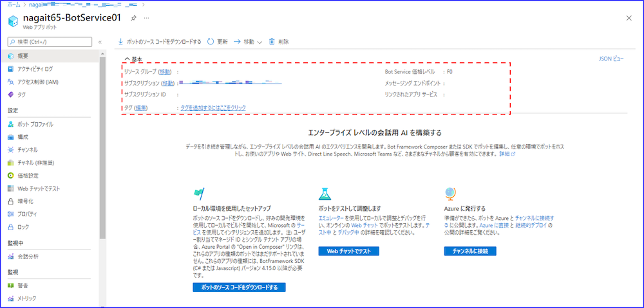Open the more options ellipsis beside the title

point(147,19)
